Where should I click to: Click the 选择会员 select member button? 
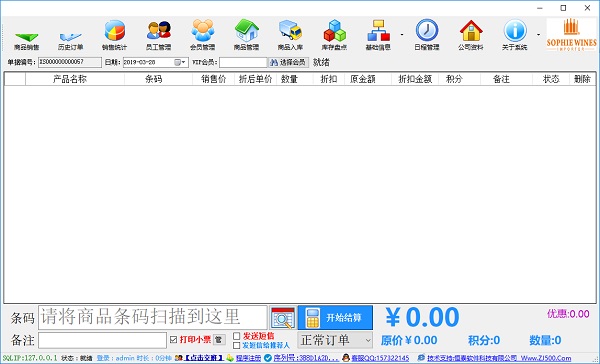(x=288, y=62)
